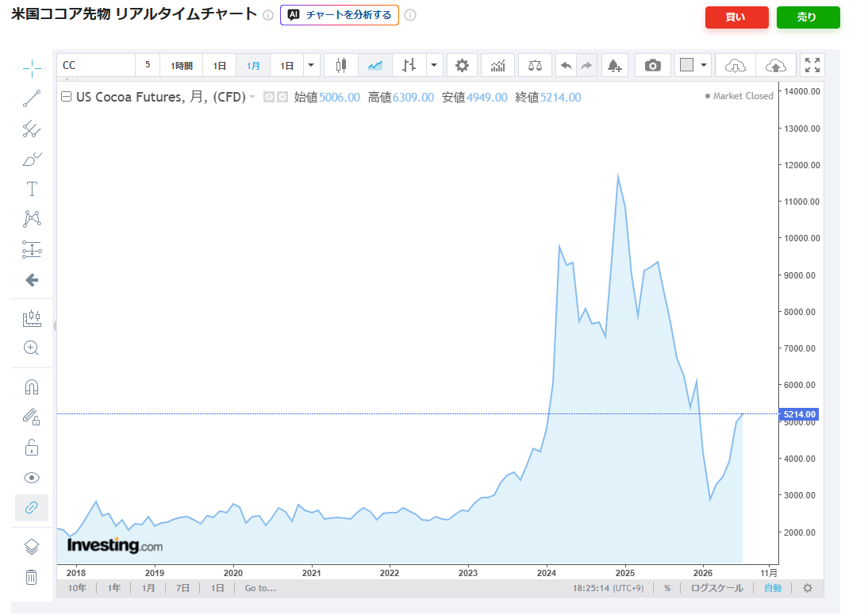Image resolution: width=868 pixels, height=615 pixels.
Task: Open the layout dropdown arrow beside square
Action: (704, 65)
